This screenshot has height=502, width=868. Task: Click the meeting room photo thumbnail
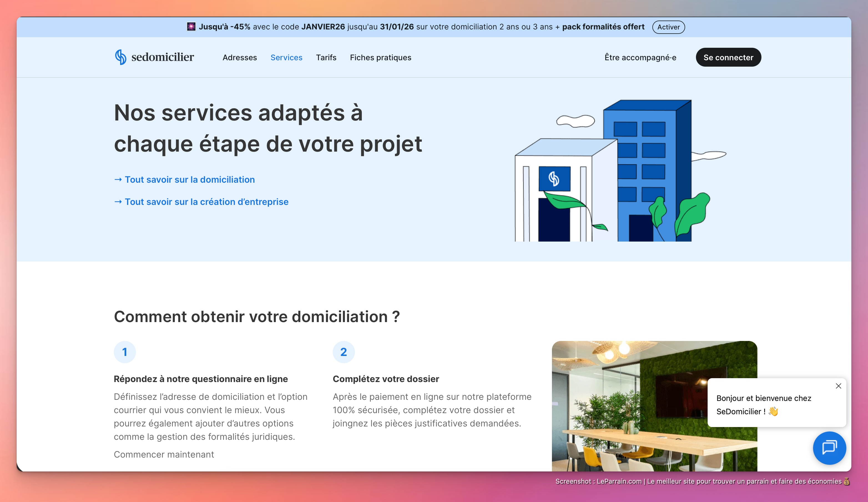pyautogui.click(x=654, y=406)
